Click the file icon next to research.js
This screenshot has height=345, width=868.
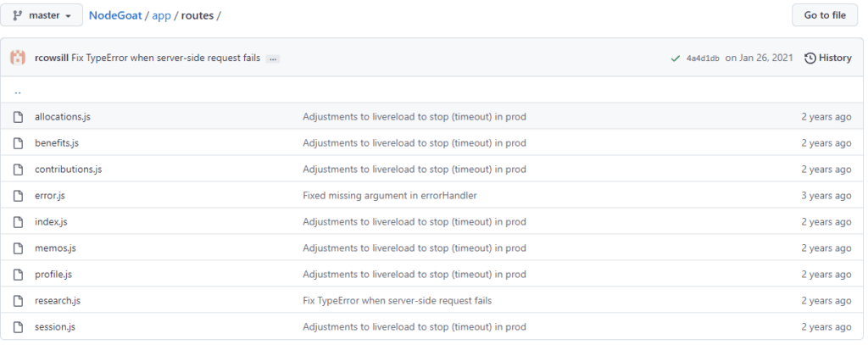[x=18, y=301]
